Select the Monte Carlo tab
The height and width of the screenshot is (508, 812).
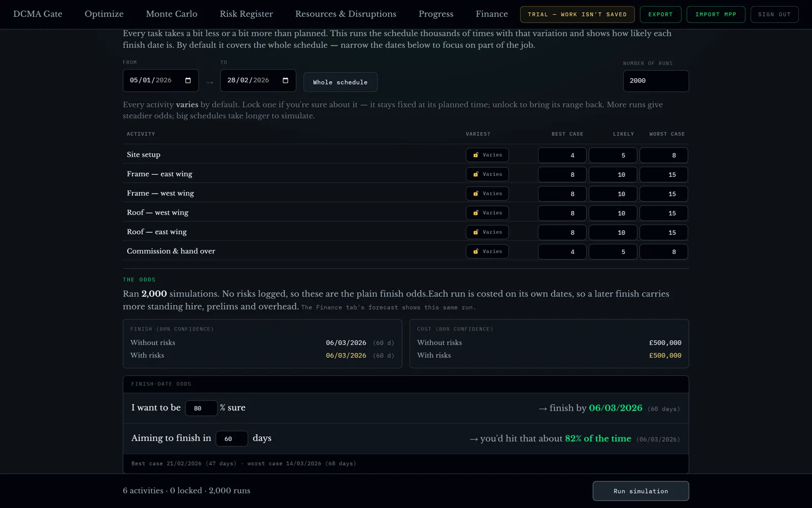tap(172, 14)
